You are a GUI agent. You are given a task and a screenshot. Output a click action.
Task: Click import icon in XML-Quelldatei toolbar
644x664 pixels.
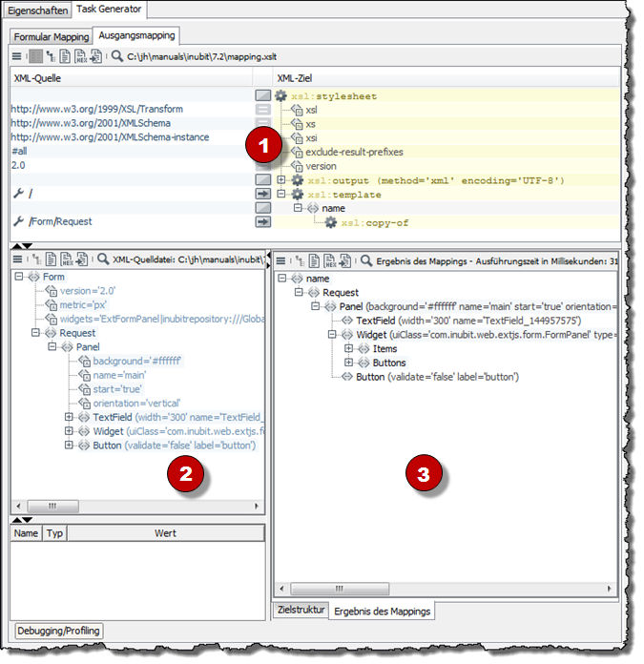coord(82,259)
